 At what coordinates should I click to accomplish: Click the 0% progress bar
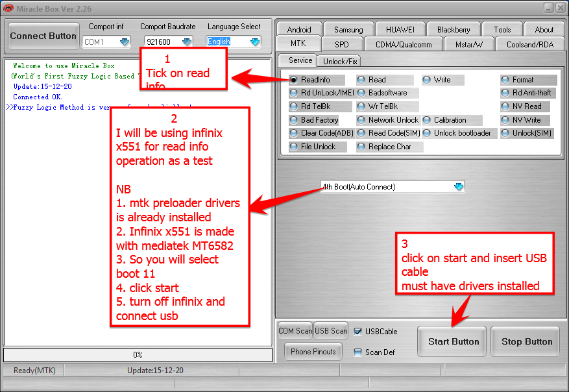(138, 354)
